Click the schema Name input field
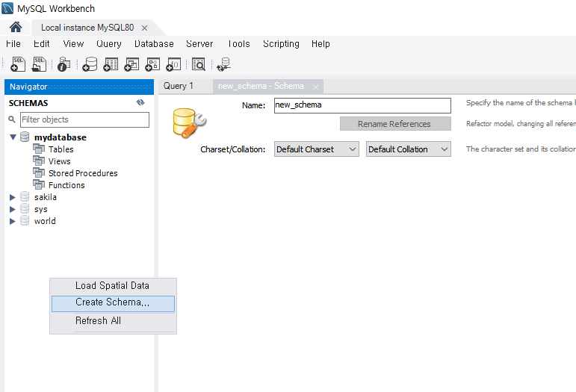 pyautogui.click(x=362, y=105)
